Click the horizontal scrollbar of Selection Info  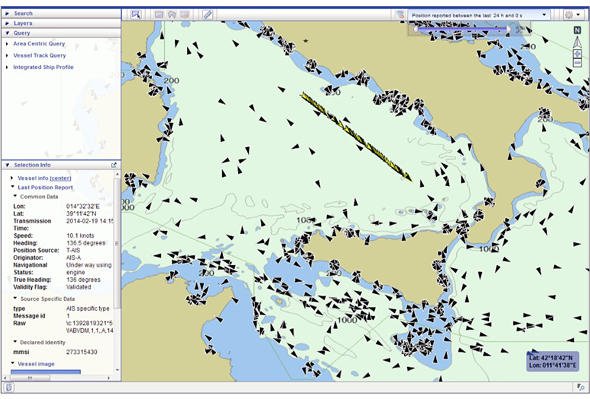pyautogui.click(x=30, y=378)
